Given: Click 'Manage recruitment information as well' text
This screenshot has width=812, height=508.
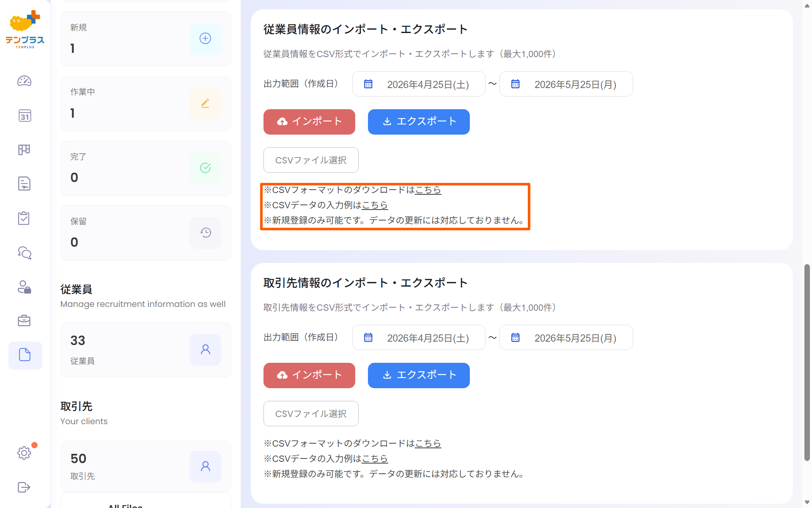Looking at the screenshot, I should coord(143,304).
